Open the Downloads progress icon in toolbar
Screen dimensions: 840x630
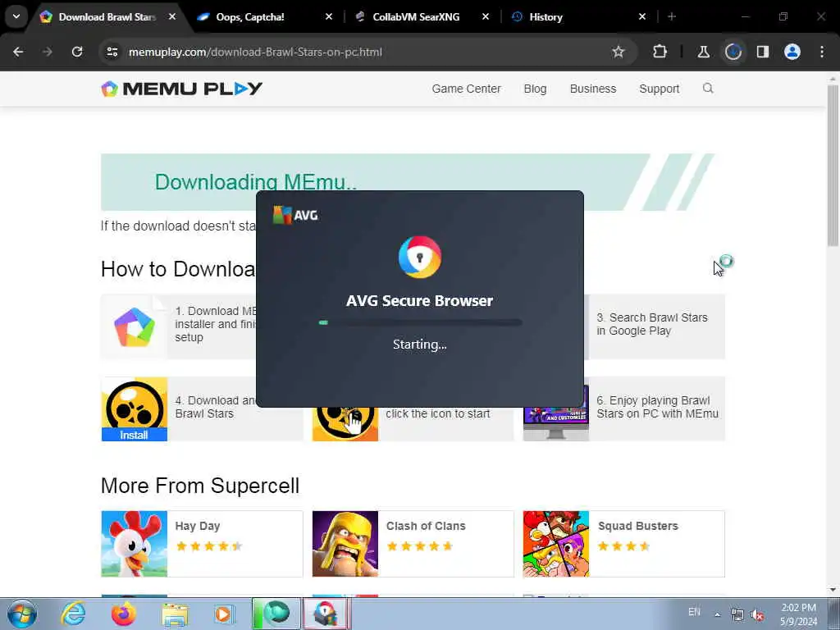(733, 52)
